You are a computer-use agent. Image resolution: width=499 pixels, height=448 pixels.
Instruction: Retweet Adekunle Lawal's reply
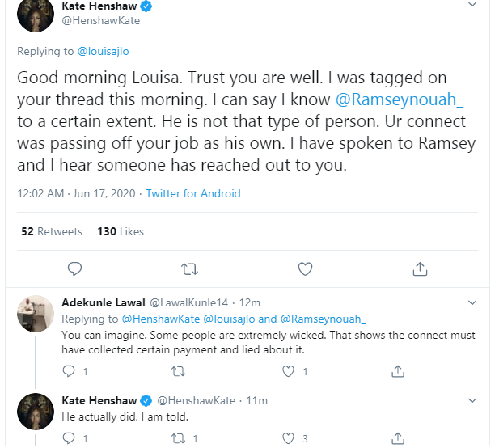179,371
